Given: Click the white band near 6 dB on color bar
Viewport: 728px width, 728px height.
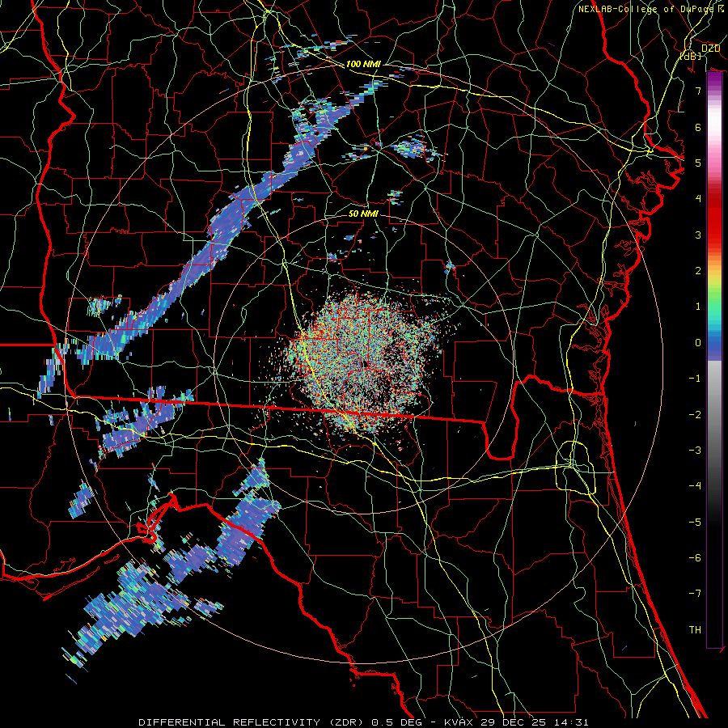Looking at the screenshot, I should tap(714, 121).
